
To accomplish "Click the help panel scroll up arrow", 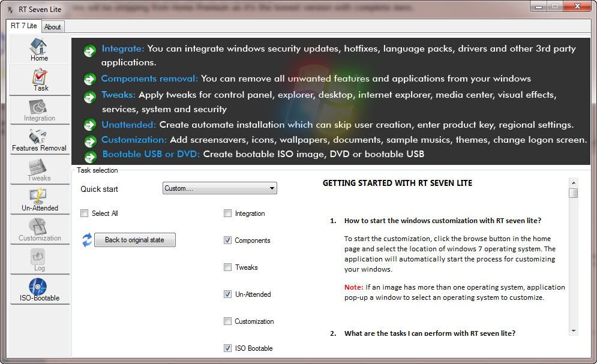I will click(x=574, y=183).
